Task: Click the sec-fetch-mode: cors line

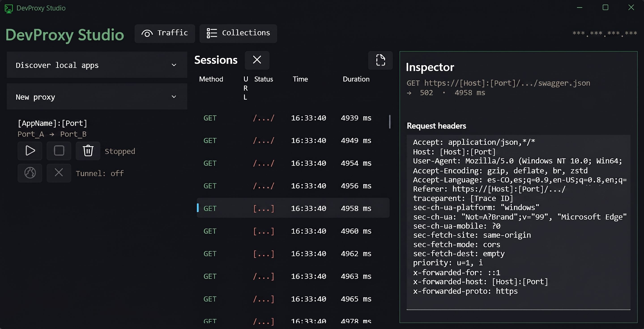Action: click(456, 245)
